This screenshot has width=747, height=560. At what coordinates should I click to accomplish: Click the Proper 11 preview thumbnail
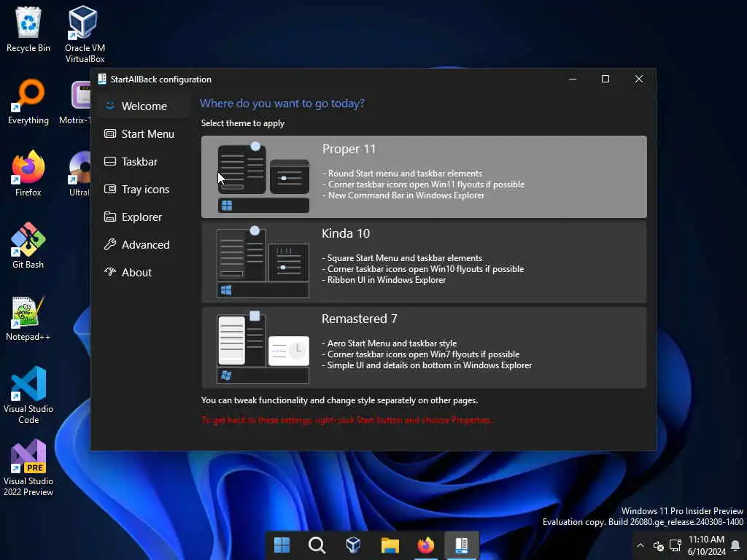coord(263,177)
